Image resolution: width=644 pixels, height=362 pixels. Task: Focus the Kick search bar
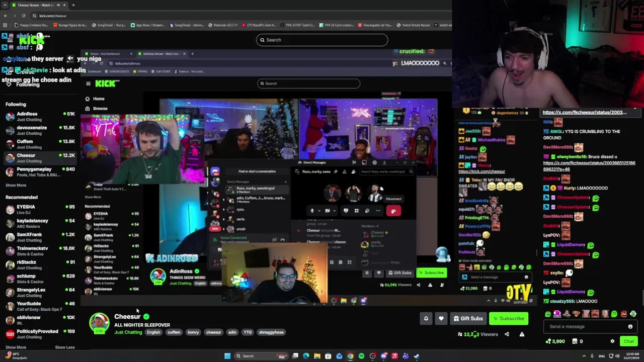(322, 40)
